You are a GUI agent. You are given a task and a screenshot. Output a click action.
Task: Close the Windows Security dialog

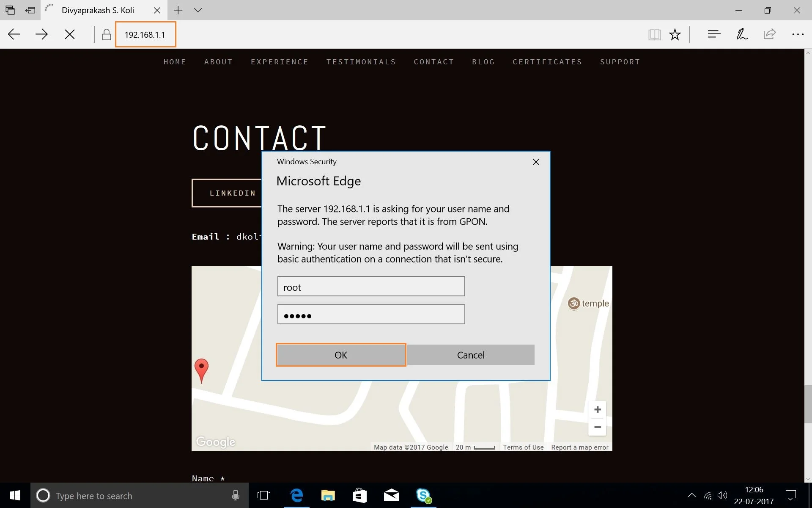tap(536, 162)
